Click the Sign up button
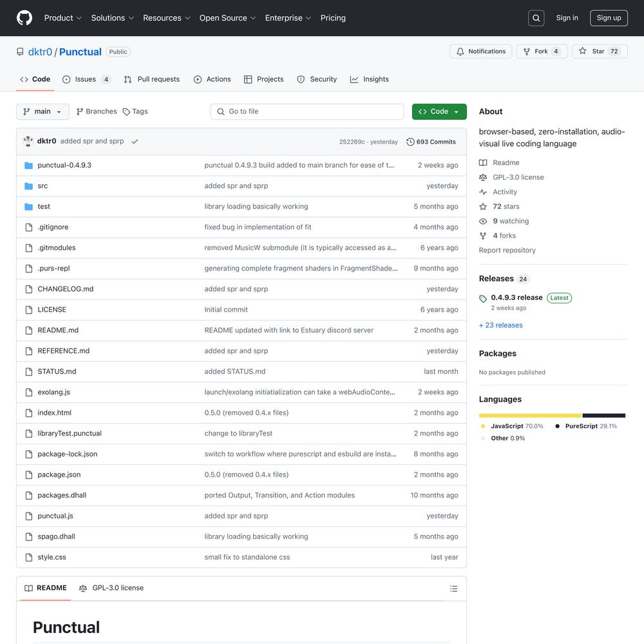Viewport: 644px width, 644px height. point(609,18)
